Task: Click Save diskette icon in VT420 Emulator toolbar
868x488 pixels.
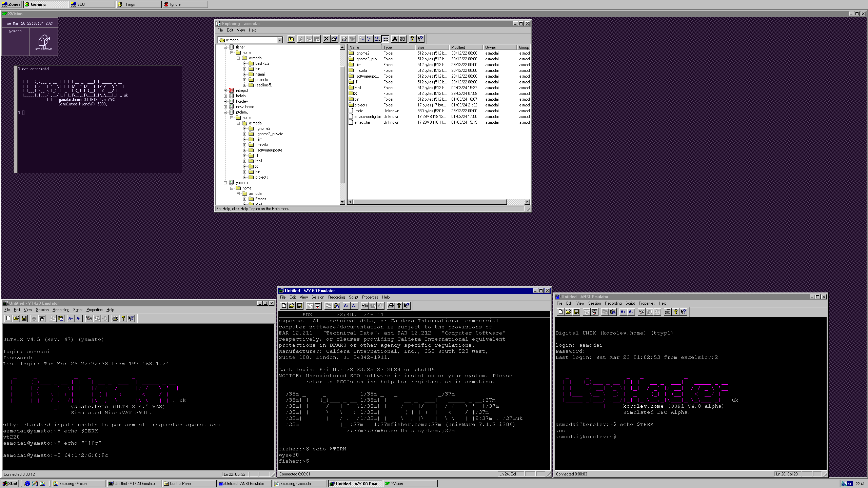Action: 24,318
